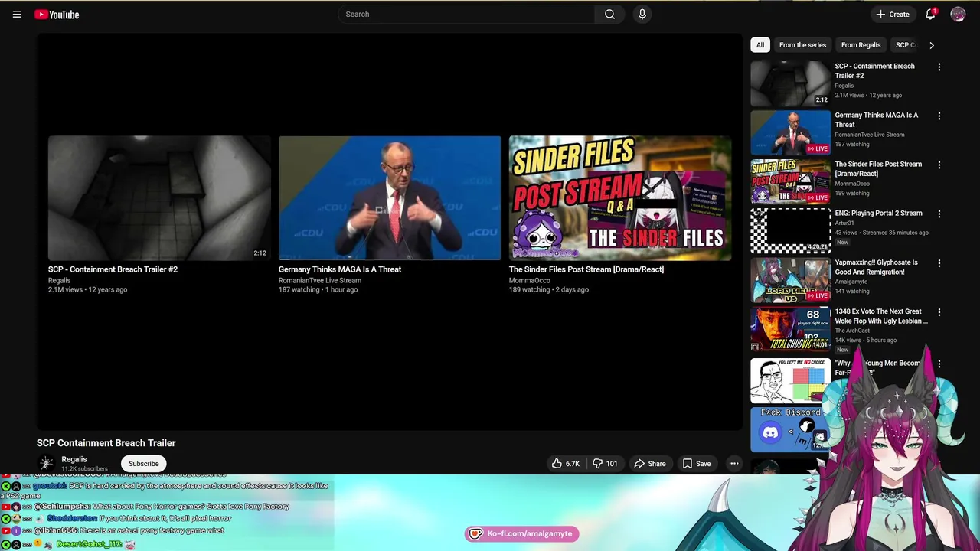Screen dimensions: 980x551
Task: Open options for SCP Containment Breach Trailer #2 sidebar item
Action: tap(939, 67)
